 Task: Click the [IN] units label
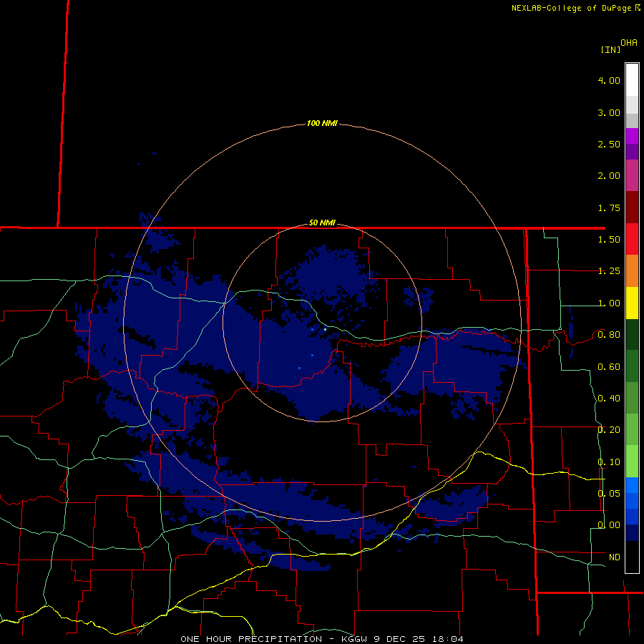610,49
